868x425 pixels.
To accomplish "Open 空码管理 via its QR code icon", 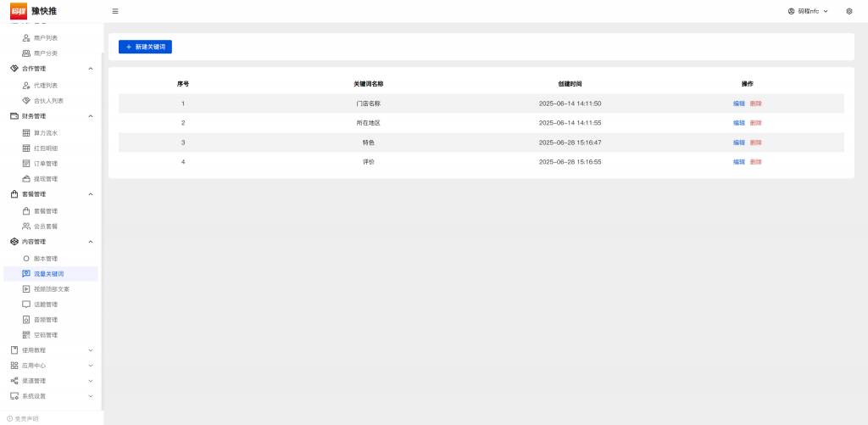I will (26, 335).
